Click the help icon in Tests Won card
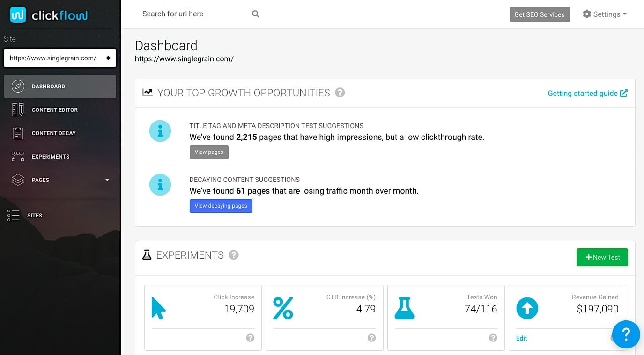The image size is (644, 355). (x=493, y=338)
